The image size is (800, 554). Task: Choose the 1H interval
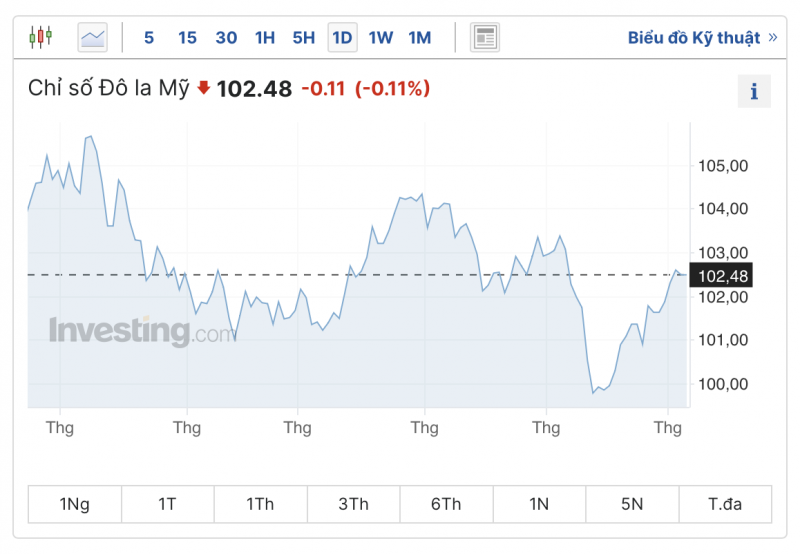(x=265, y=38)
